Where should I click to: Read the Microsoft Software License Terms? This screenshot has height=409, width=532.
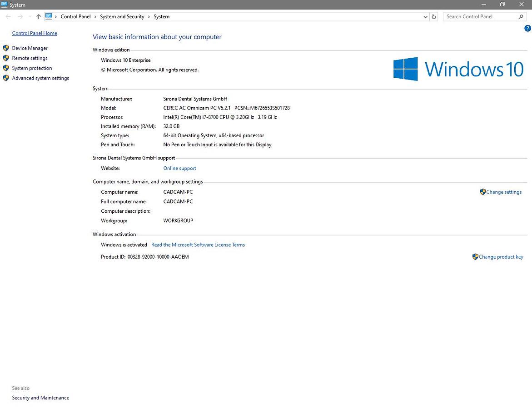(198, 245)
